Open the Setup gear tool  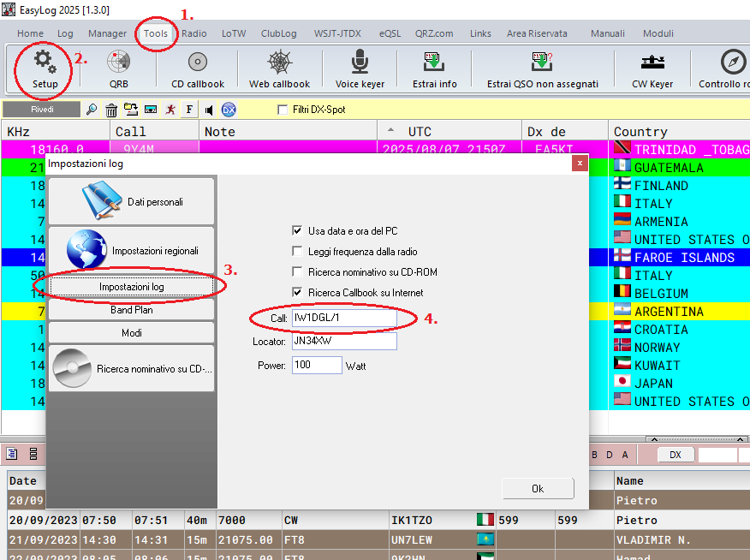[45, 70]
